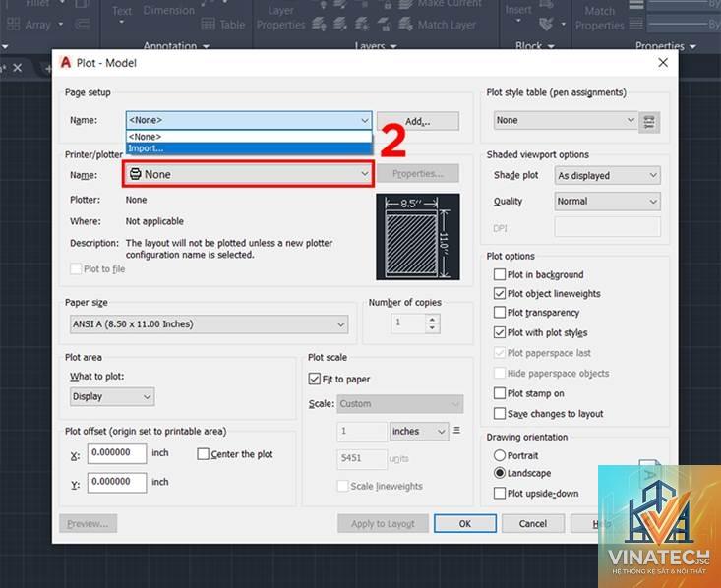The image size is (721, 588).
Task: Click the Match Layer icon
Action: [x=405, y=24]
